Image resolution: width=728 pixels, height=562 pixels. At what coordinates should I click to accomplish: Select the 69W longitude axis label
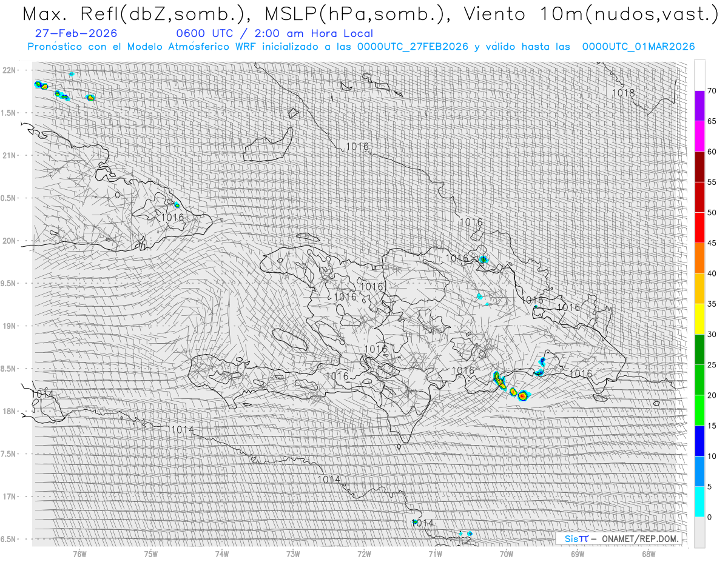pyautogui.click(x=578, y=554)
